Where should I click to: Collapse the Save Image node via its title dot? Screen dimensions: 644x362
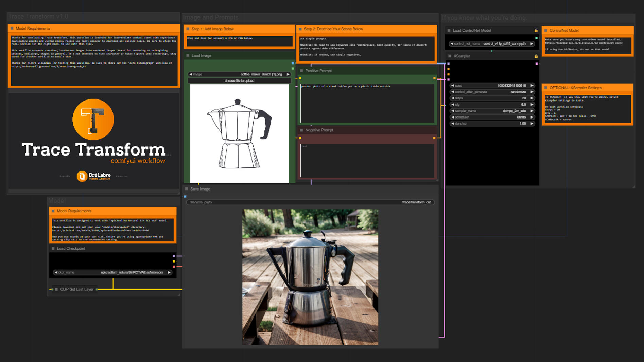186,189
